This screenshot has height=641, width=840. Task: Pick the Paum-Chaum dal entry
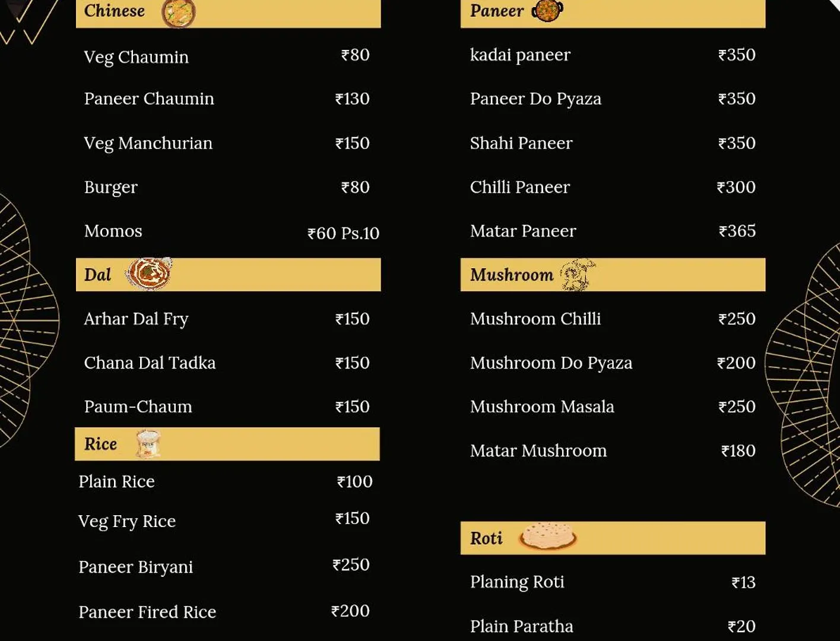point(227,407)
